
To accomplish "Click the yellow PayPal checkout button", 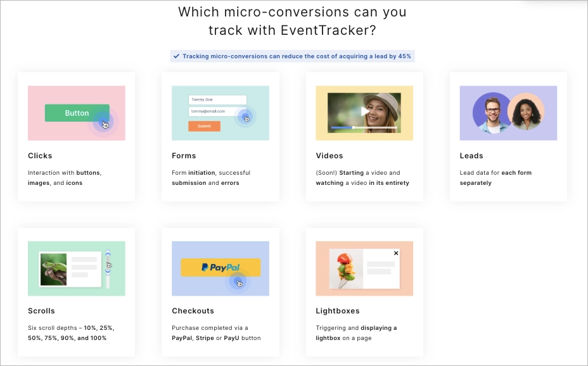I will pyautogui.click(x=220, y=267).
